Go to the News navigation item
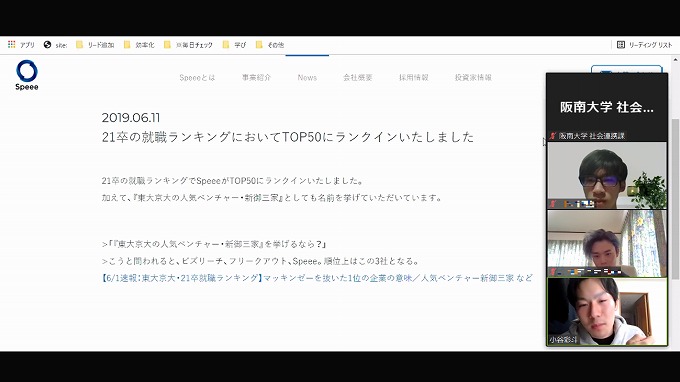This screenshot has height=382, width=680. tap(307, 78)
